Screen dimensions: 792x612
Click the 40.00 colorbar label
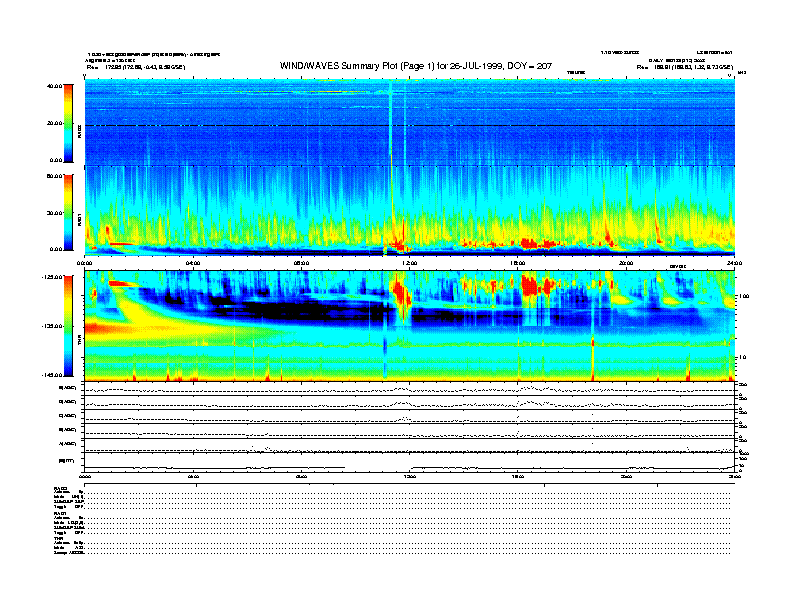(54, 86)
